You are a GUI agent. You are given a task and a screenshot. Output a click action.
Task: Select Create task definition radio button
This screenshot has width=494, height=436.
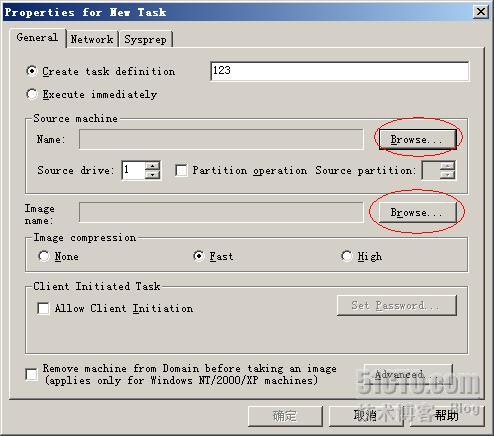32,71
